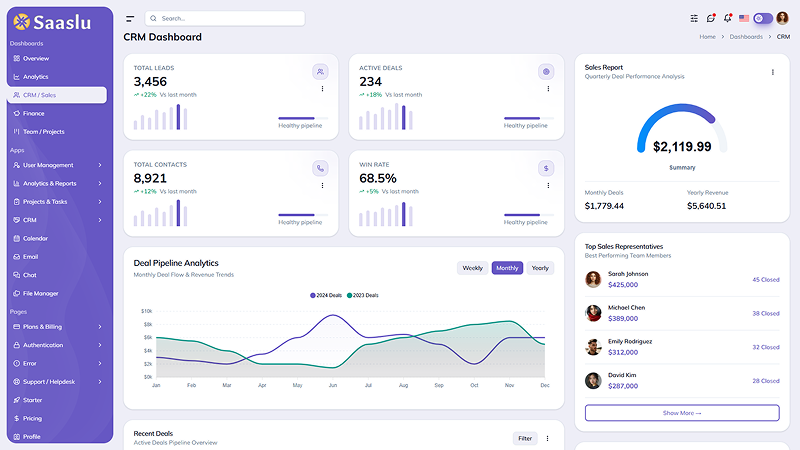Collapse sidebar with the hamburger menu icon
The width and height of the screenshot is (800, 450).
pyautogui.click(x=130, y=19)
